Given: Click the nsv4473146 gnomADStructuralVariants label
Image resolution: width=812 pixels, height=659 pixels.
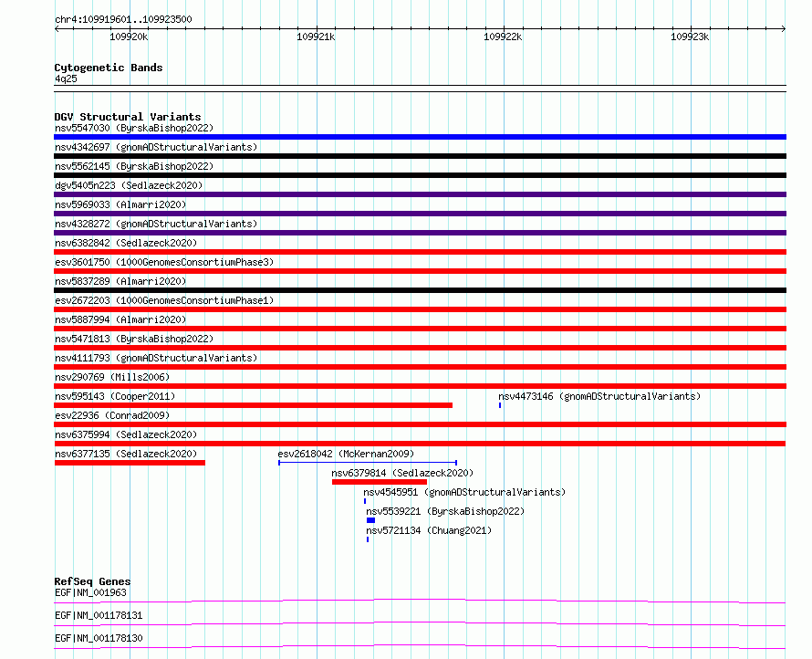Looking at the screenshot, I should click(599, 396).
